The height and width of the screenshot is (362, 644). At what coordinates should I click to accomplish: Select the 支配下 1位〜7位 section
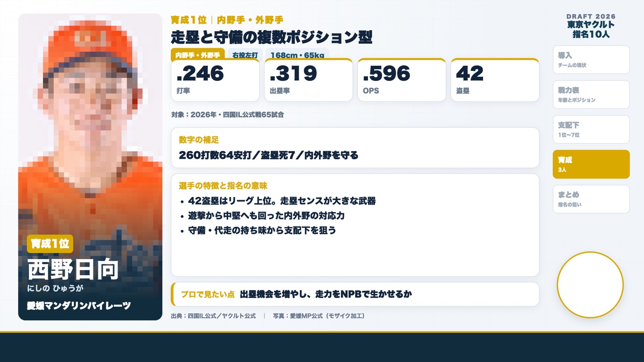point(591,130)
